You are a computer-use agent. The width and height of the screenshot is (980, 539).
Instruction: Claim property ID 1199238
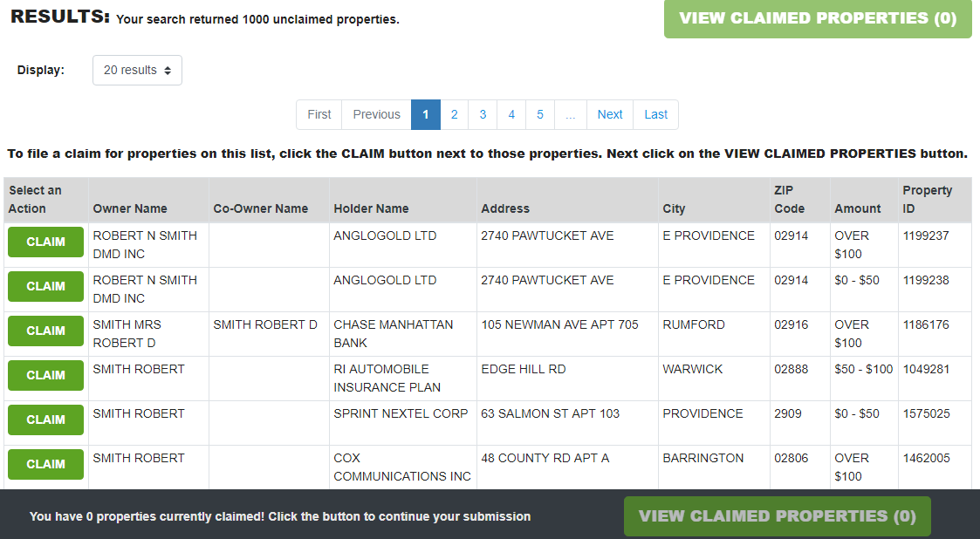coord(45,286)
